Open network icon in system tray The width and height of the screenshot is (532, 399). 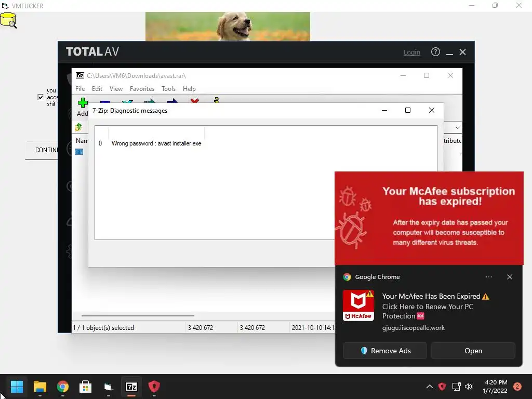[x=456, y=387]
